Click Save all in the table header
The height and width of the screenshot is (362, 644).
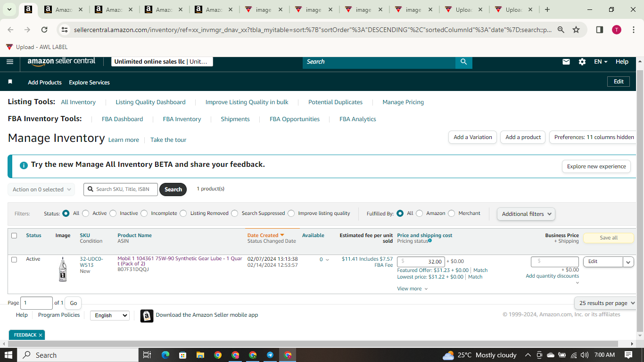[x=609, y=238]
